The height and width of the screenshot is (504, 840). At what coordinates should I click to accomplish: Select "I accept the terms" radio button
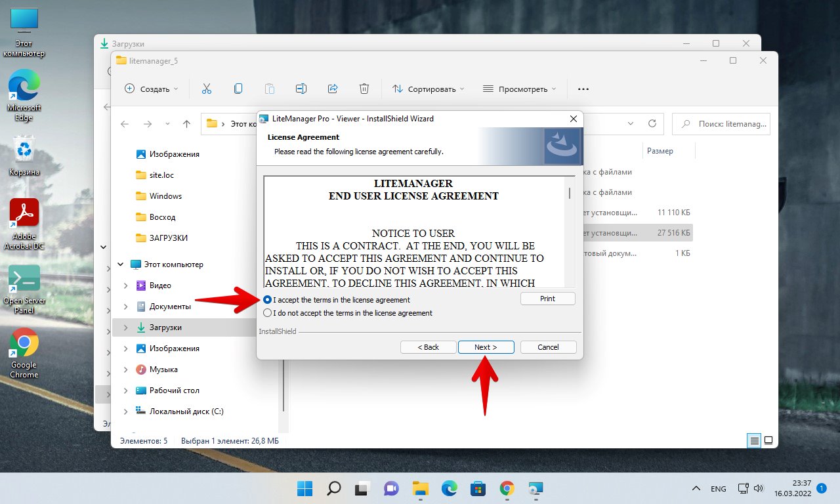pos(267,299)
